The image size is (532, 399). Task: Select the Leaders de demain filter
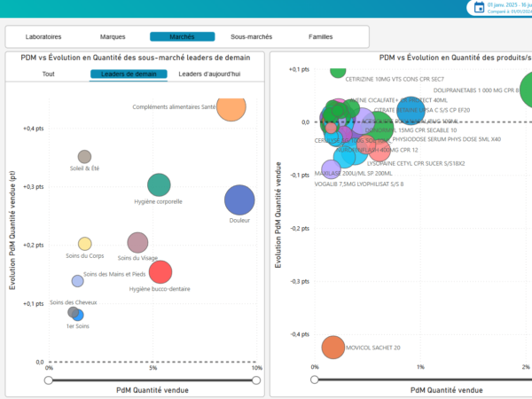pyautogui.click(x=129, y=74)
